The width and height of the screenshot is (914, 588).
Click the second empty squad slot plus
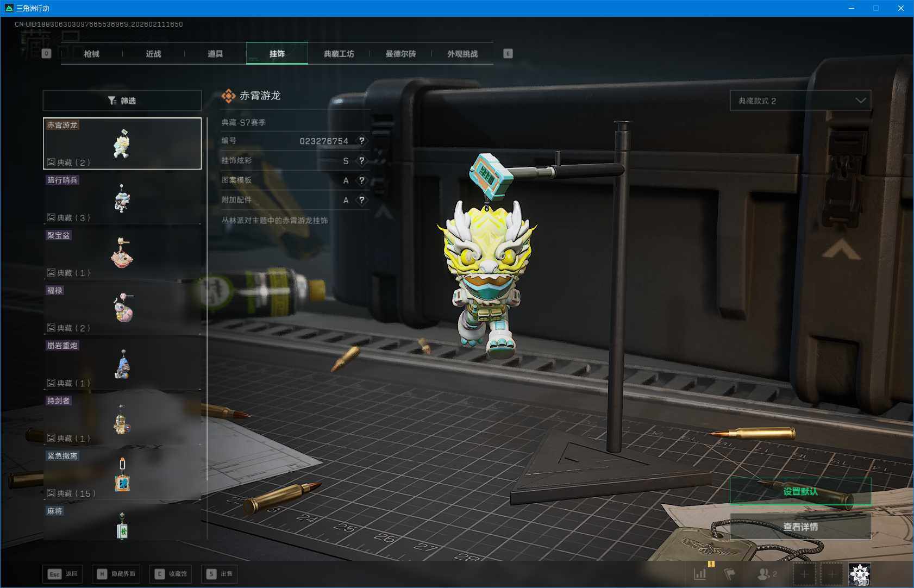[831, 574]
